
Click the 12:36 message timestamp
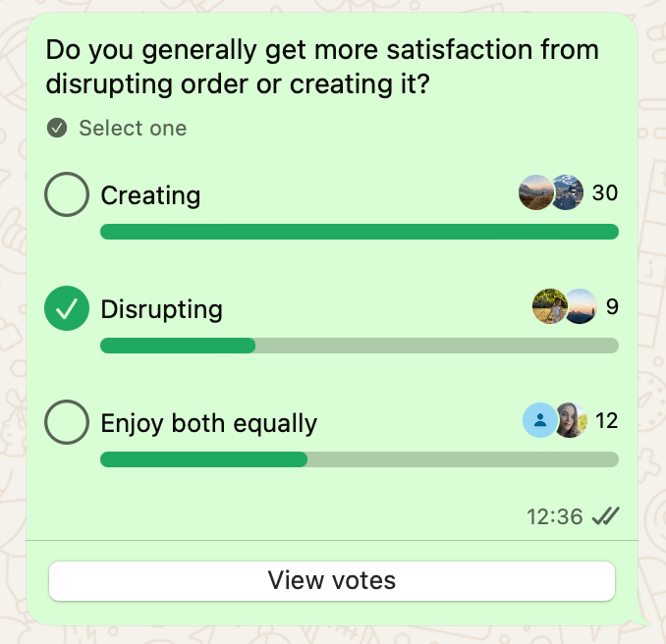pos(554,516)
